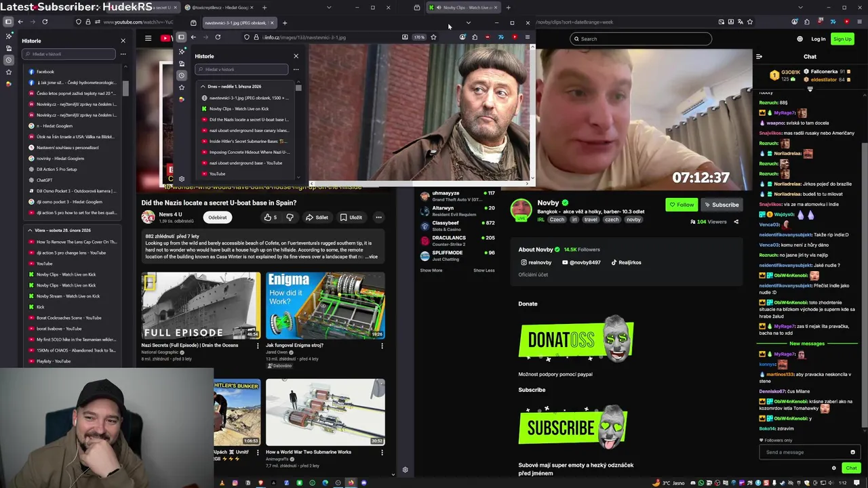Dislike the U-boat video
This screenshot has width=868, height=488.
point(290,218)
